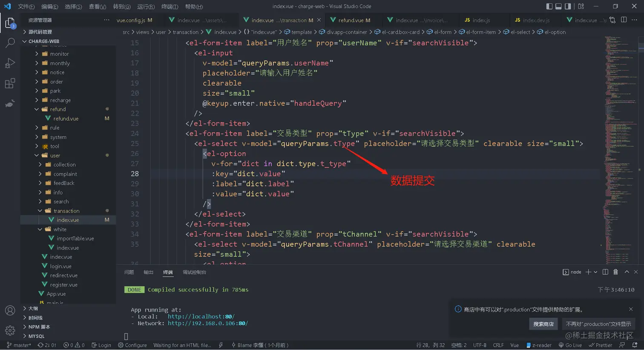Click the Go Live status bar button

pyautogui.click(x=570, y=345)
